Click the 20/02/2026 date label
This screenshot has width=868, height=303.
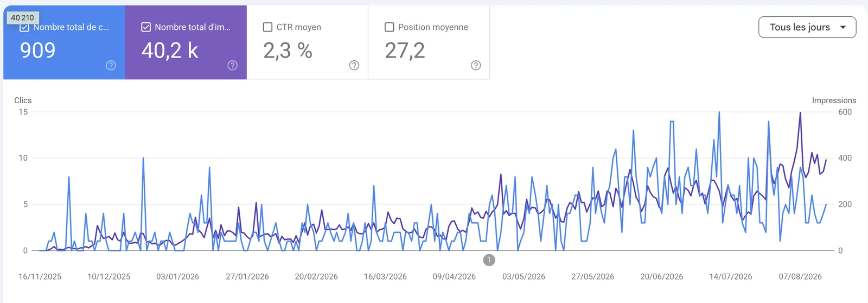[316, 276]
